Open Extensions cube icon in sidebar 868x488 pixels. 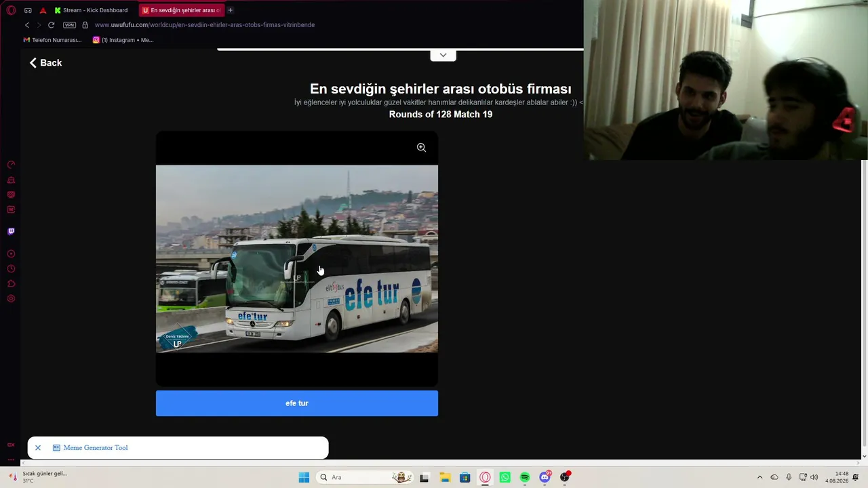click(11, 284)
